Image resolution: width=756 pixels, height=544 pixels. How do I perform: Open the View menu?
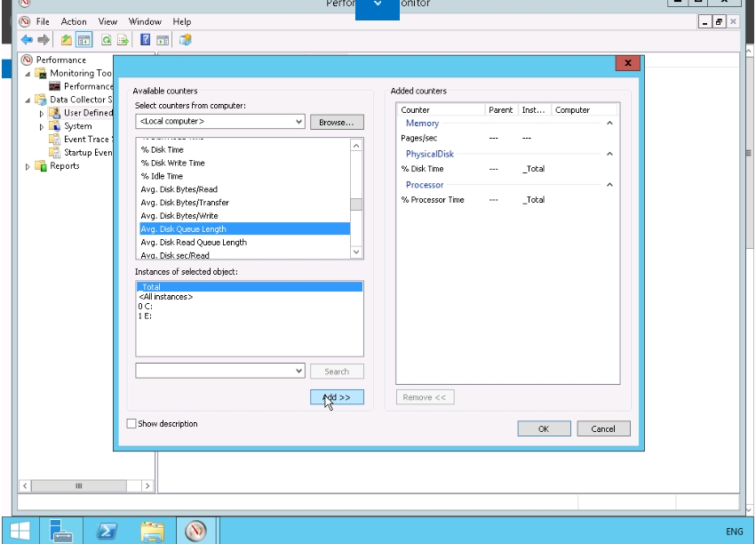(107, 21)
